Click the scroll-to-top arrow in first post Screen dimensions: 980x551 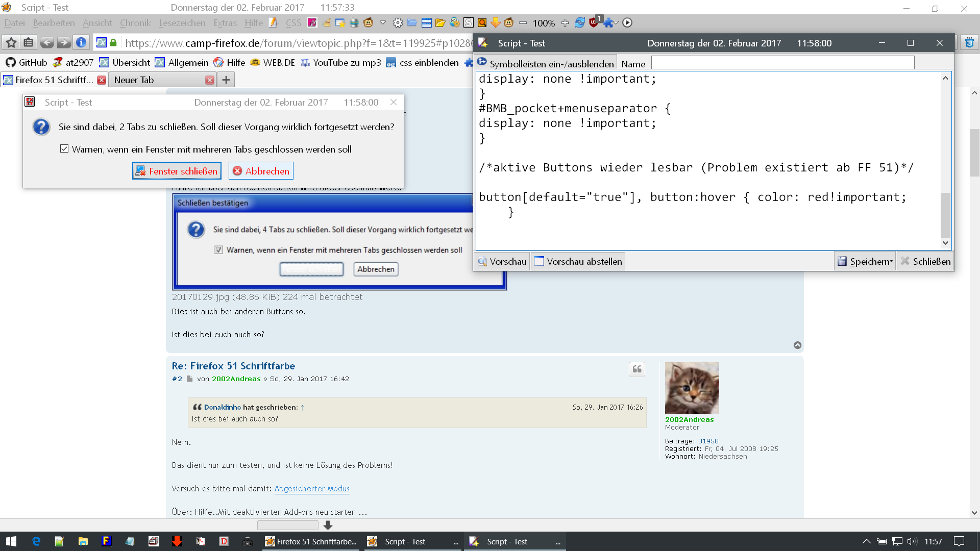tap(797, 345)
